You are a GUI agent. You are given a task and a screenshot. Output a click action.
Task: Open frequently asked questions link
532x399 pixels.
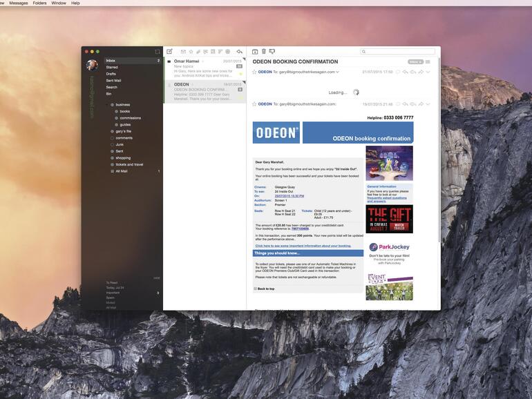pyautogui.click(x=387, y=199)
